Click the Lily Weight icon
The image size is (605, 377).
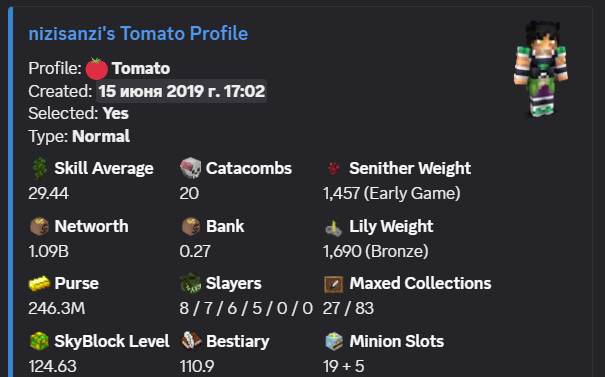click(x=333, y=227)
